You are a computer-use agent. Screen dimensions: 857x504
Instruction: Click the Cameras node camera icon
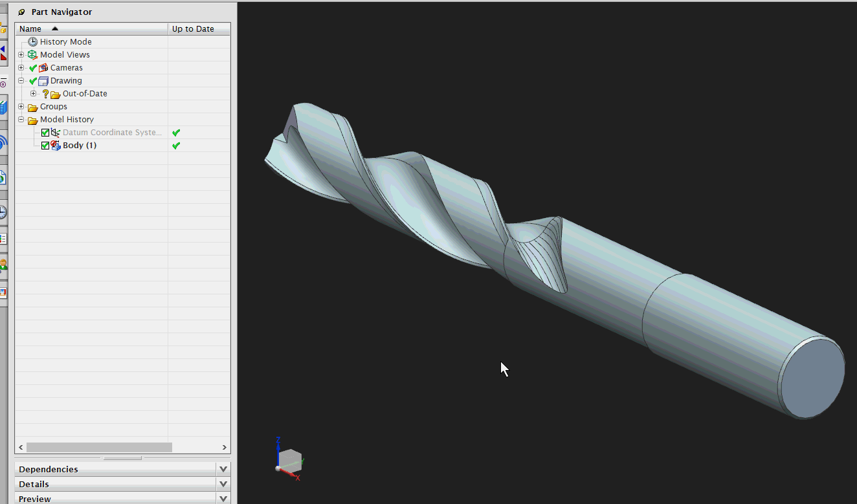pyautogui.click(x=43, y=68)
